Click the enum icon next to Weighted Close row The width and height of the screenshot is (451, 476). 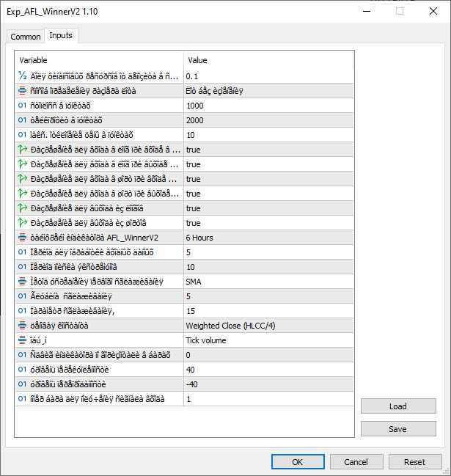click(x=23, y=326)
